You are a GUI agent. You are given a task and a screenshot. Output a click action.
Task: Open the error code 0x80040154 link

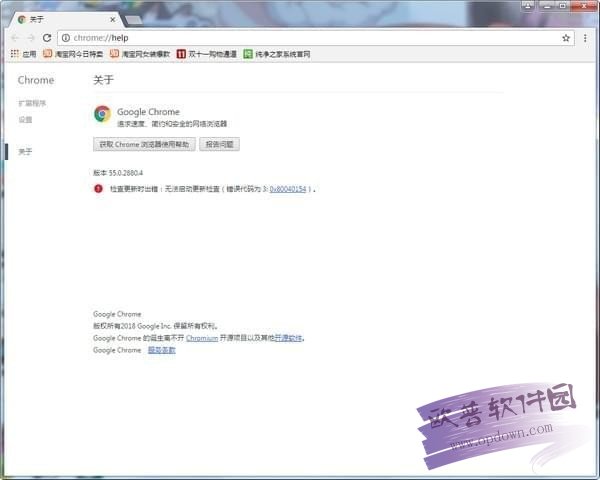point(288,189)
